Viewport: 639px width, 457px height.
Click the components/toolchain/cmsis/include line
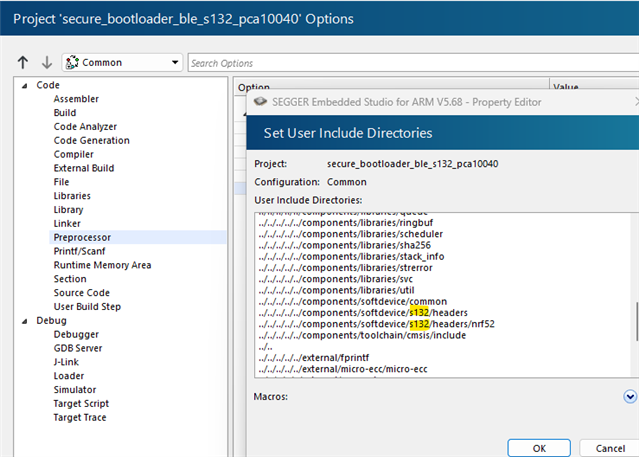pos(362,335)
